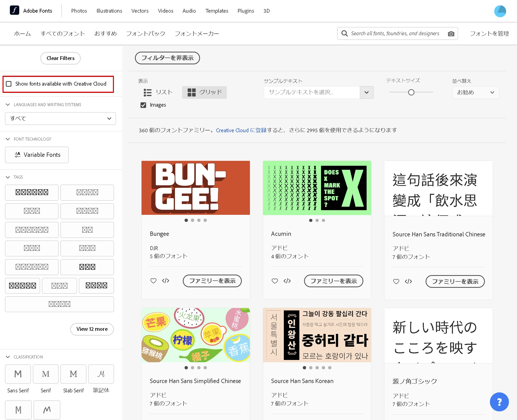Open Vectors in top navigation
The height and width of the screenshot is (420, 517).
(x=140, y=11)
